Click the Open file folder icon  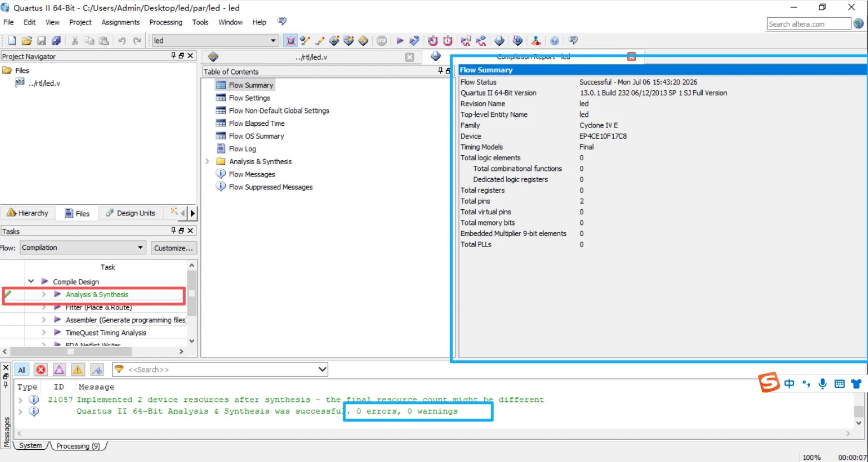pos(27,41)
